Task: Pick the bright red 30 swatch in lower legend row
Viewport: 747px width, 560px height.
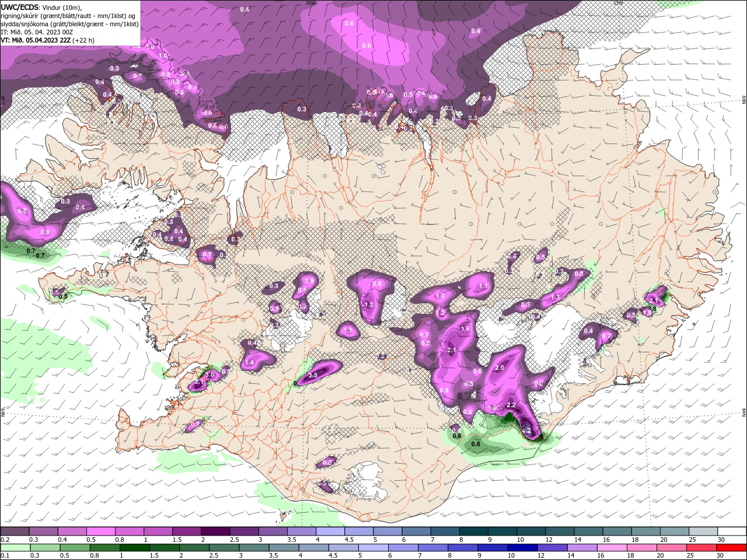Action: click(732, 548)
